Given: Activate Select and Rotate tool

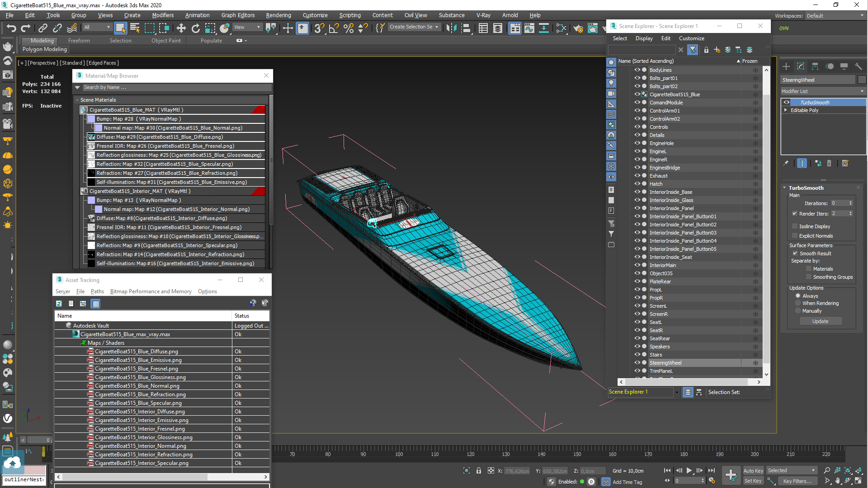Looking at the screenshot, I should point(195,28).
